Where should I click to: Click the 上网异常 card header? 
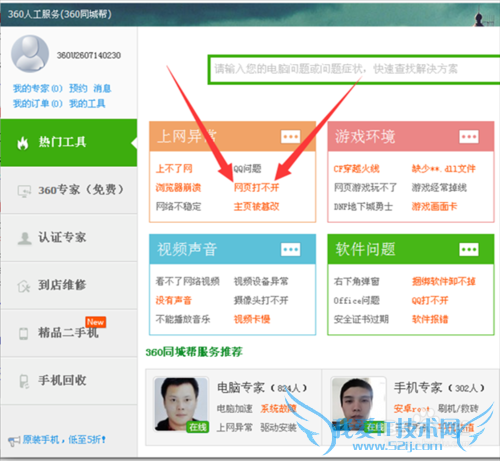pyautogui.click(x=232, y=136)
